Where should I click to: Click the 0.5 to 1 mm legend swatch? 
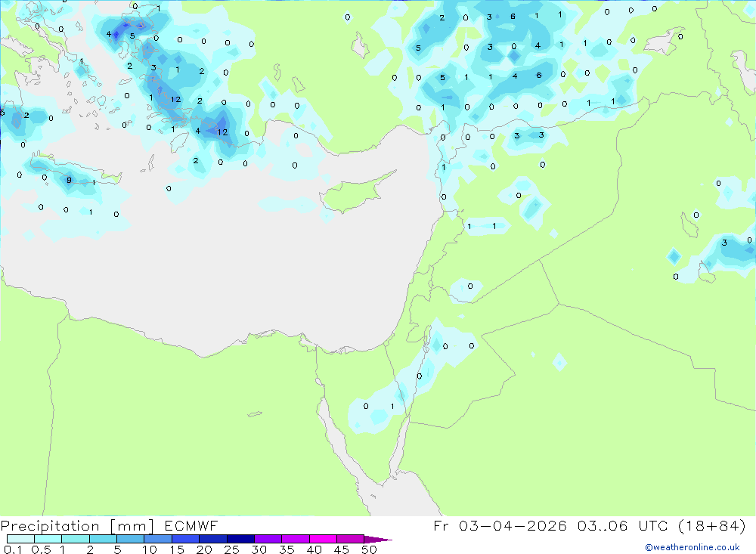point(48,539)
